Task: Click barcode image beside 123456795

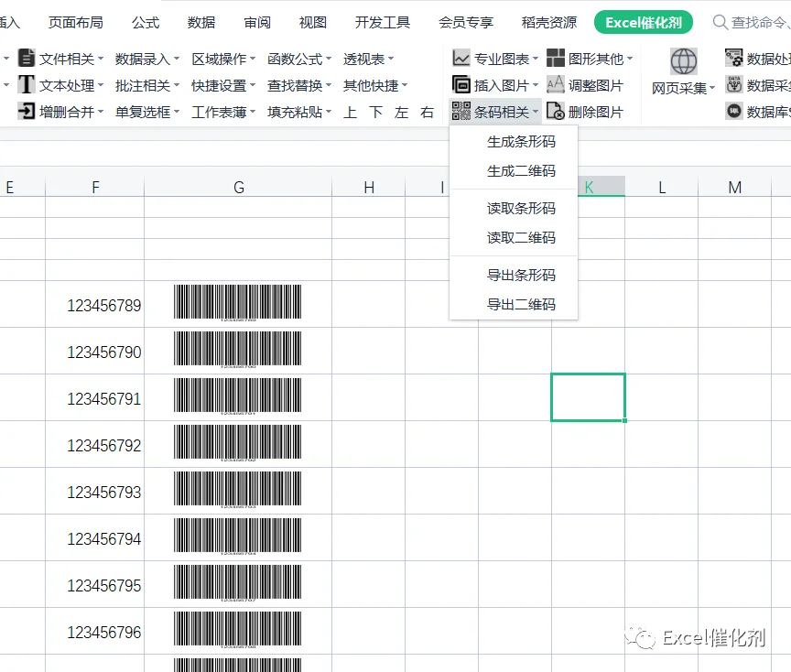Action: point(238,583)
